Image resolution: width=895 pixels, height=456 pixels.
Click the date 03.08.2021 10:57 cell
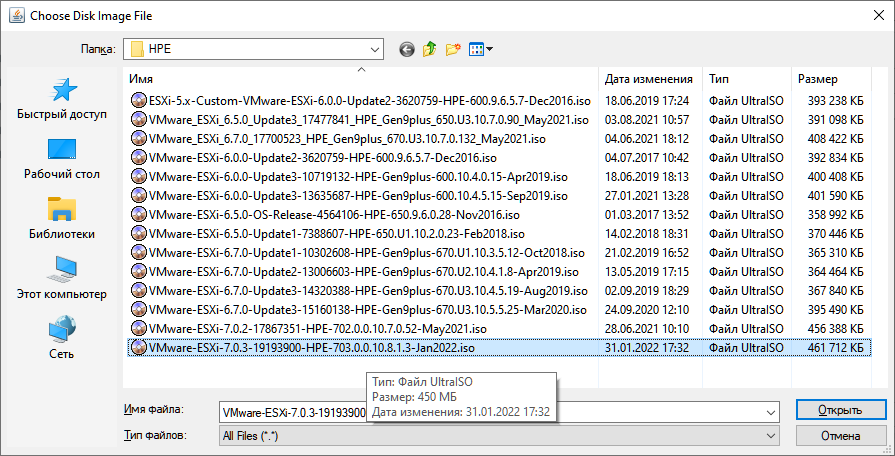pos(647,120)
